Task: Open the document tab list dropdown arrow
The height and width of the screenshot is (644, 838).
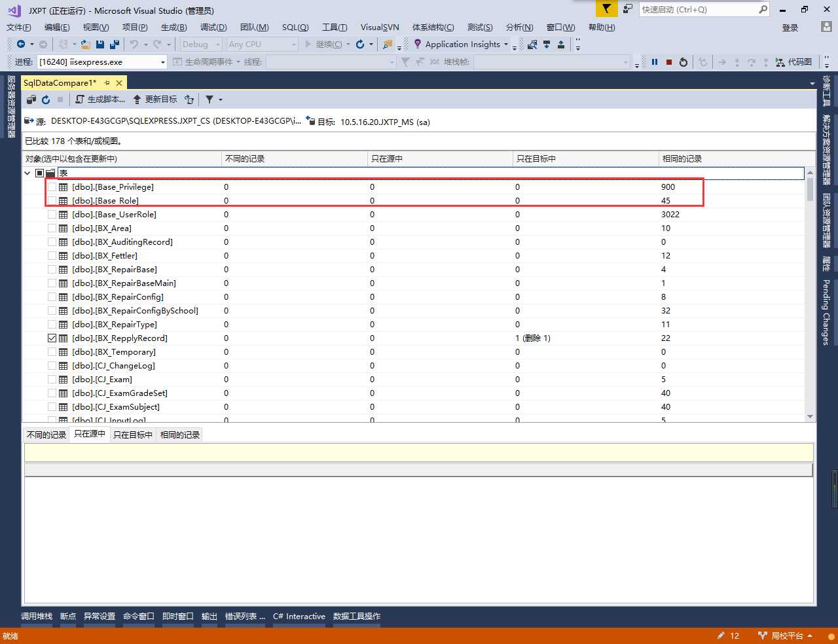Action: tap(812, 83)
